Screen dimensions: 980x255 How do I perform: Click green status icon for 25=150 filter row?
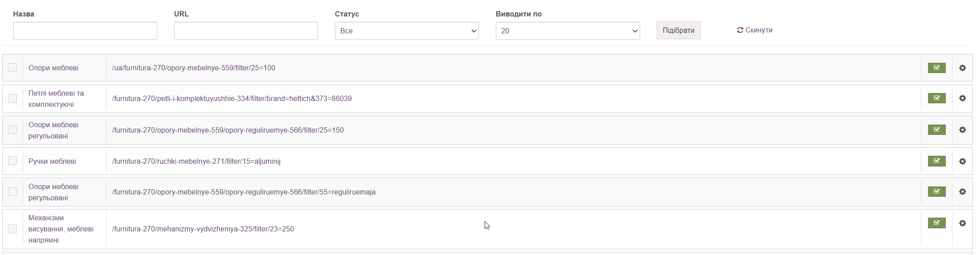(936, 130)
